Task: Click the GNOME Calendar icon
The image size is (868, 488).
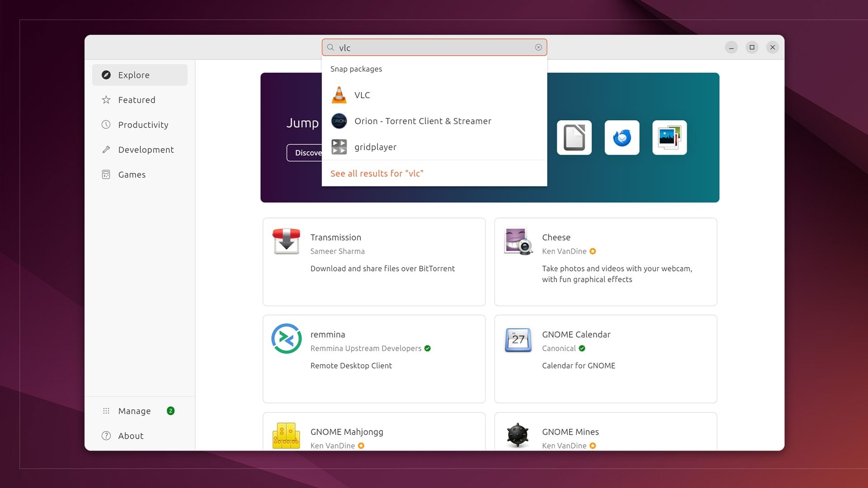Action: tap(518, 339)
